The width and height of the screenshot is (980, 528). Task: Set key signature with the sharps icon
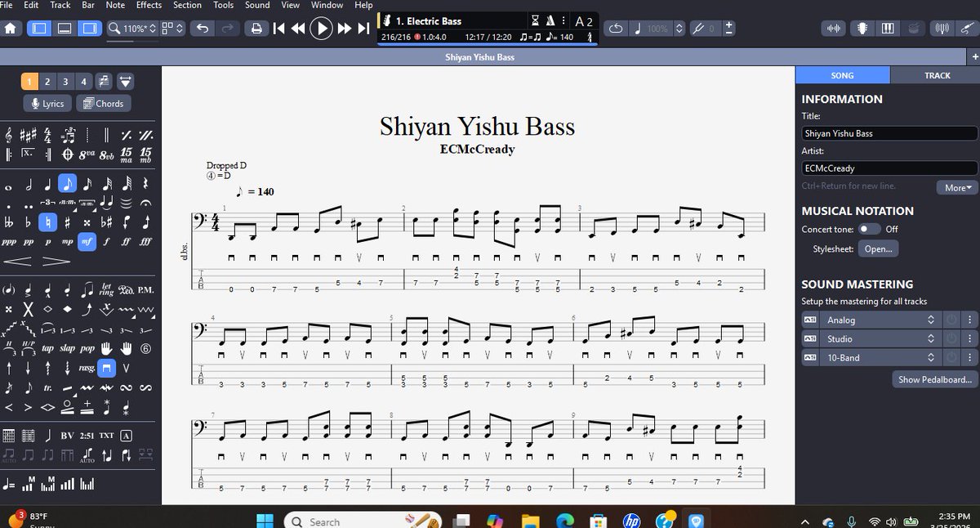pos(29,135)
